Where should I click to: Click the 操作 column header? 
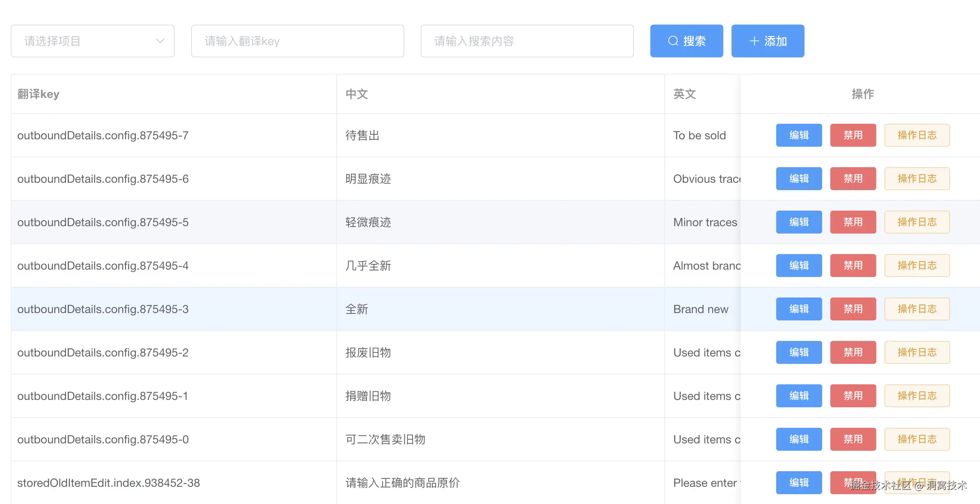[863, 94]
